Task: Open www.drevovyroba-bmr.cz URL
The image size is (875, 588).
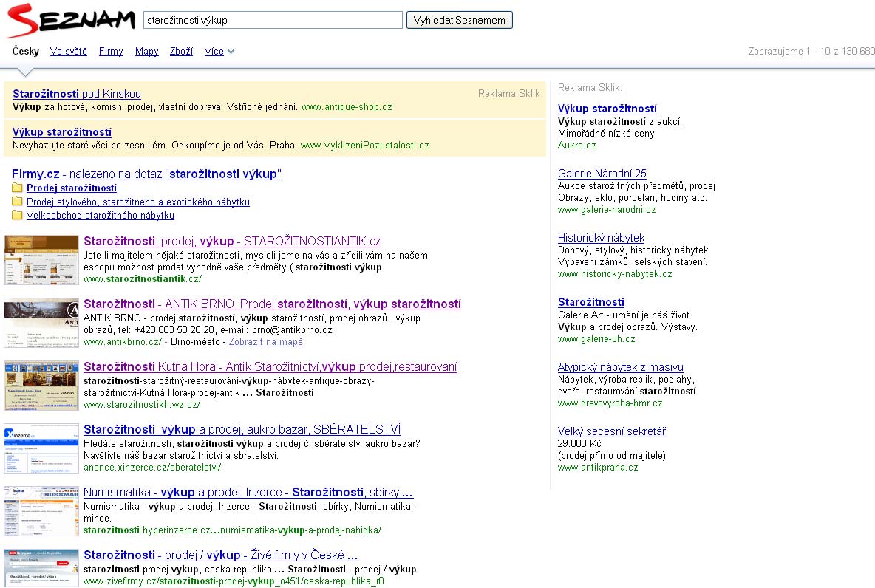Action: point(610,403)
